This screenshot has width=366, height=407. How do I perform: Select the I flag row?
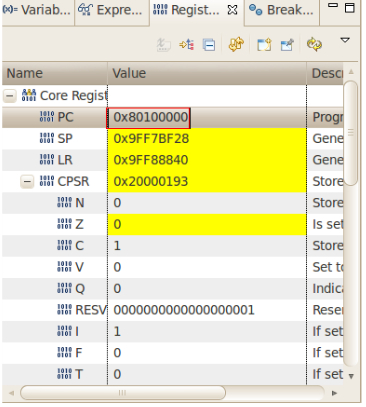coord(172,331)
